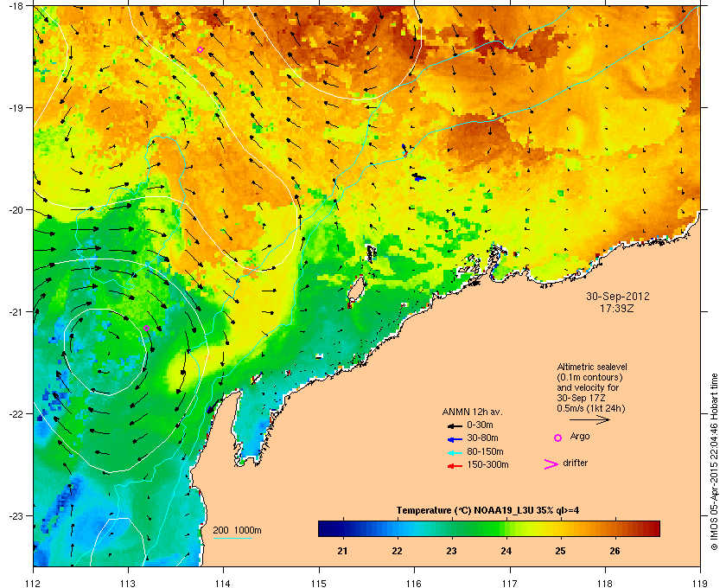Click the latitude axis label '-23'
This screenshot has height=588, width=726.
click(x=15, y=515)
